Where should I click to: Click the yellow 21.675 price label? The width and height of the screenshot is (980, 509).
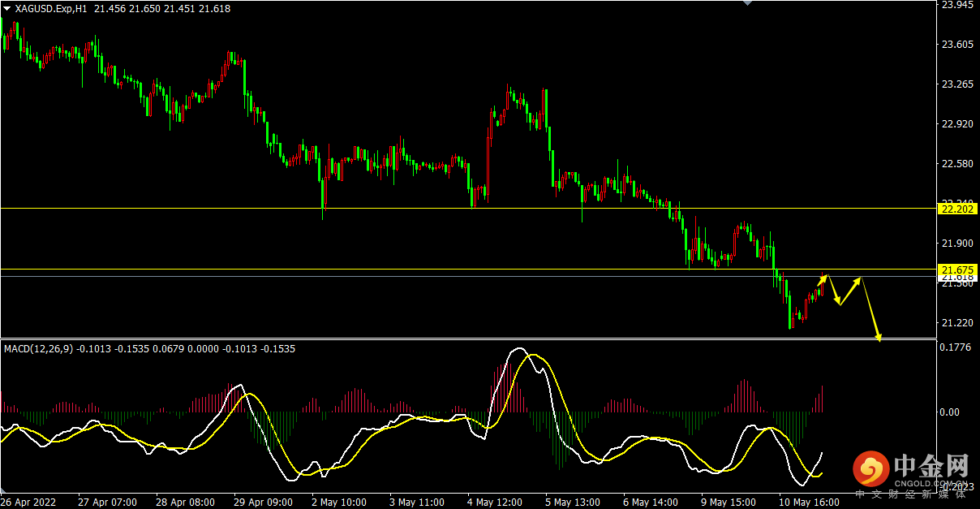tap(955, 269)
